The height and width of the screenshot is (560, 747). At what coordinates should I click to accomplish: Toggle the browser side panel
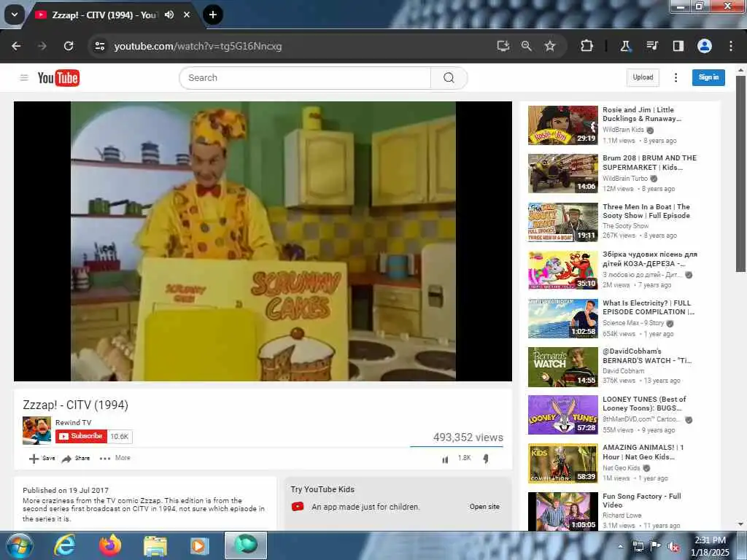(678, 46)
